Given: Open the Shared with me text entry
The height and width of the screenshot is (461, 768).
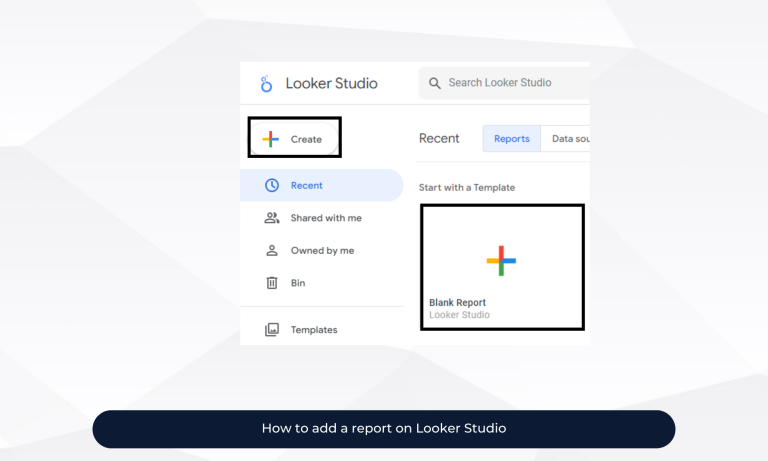Looking at the screenshot, I should coord(326,218).
